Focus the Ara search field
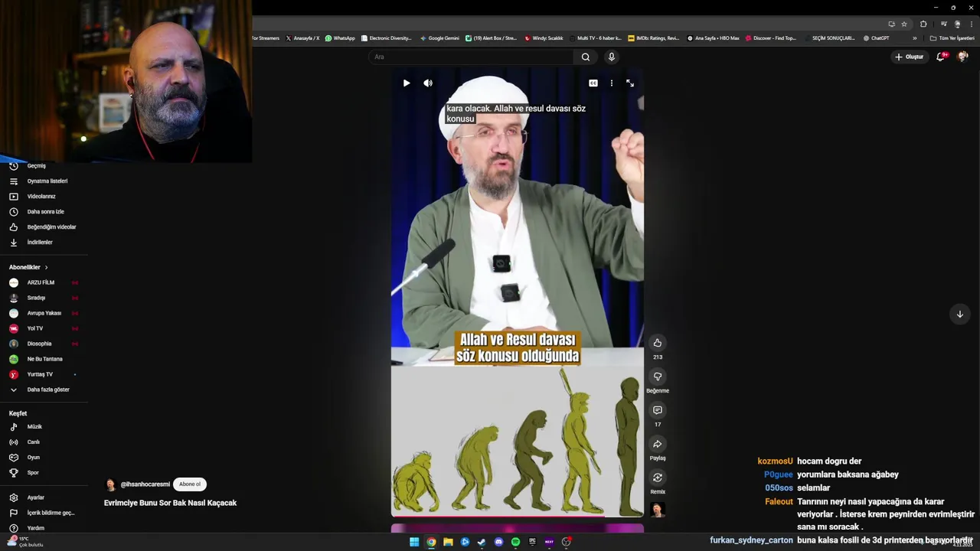 point(471,57)
